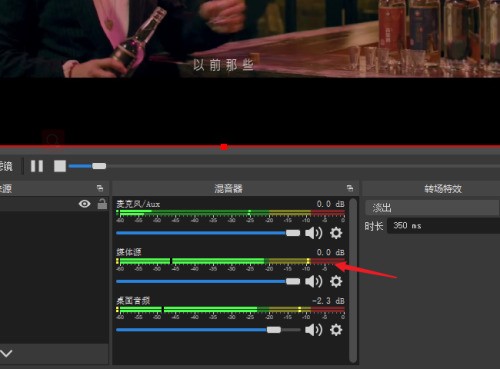Click the media playback seek slider
The image size is (500, 369).
[99, 166]
